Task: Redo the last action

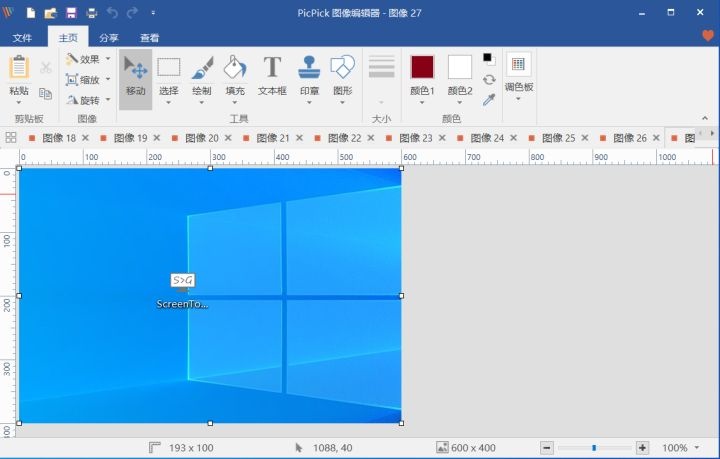Action: click(132, 13)
